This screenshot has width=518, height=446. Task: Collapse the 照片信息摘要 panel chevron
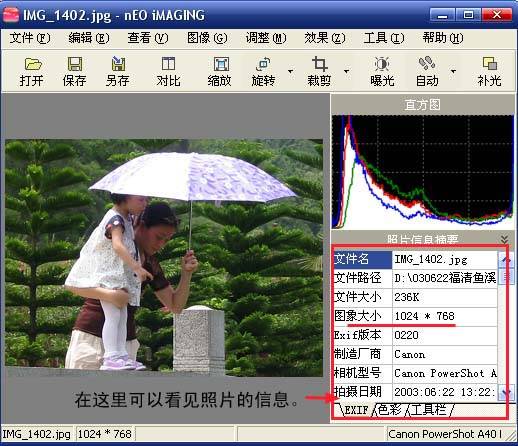[504, 239]
